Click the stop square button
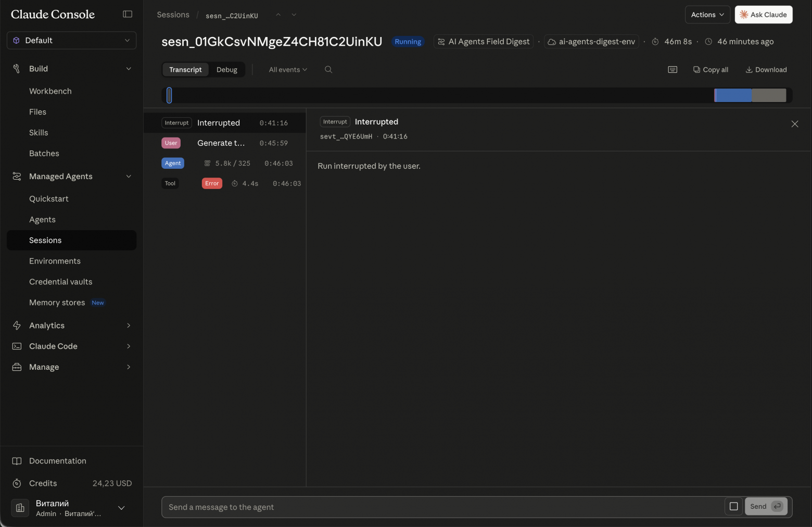Screen dimensions: 812x527 point(733,507)
